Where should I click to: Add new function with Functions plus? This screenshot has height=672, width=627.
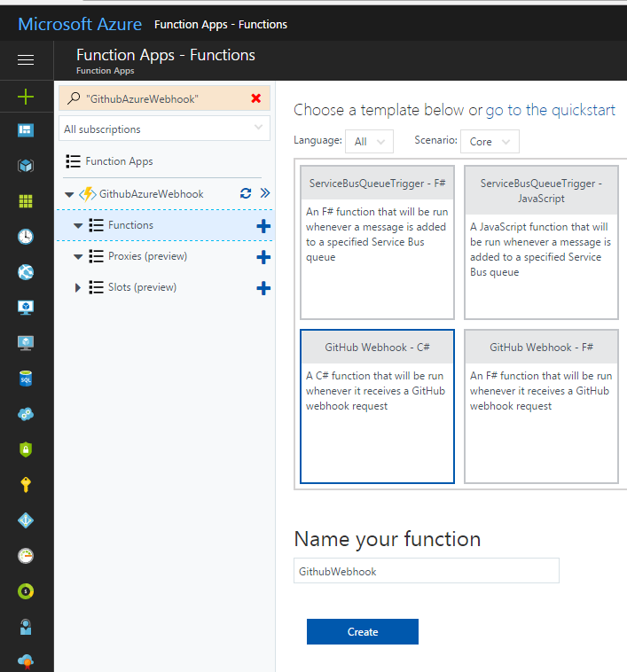coord(263,226)
